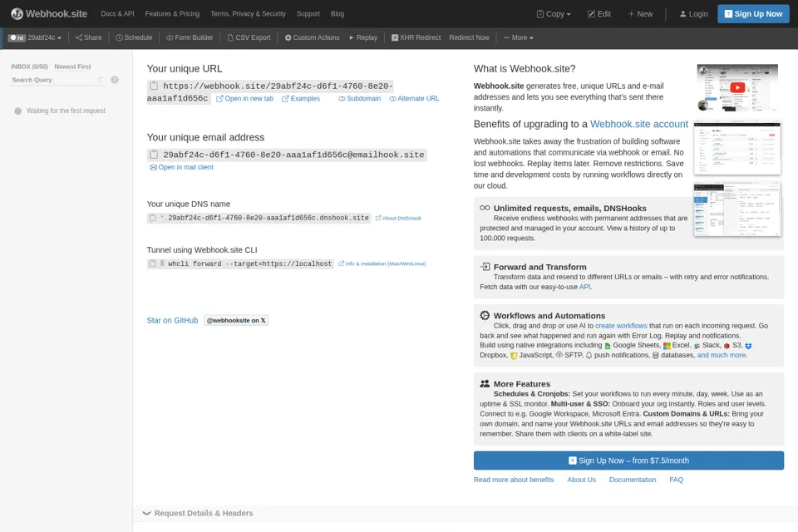Open Read more about benefits link

tap(514, 480)
